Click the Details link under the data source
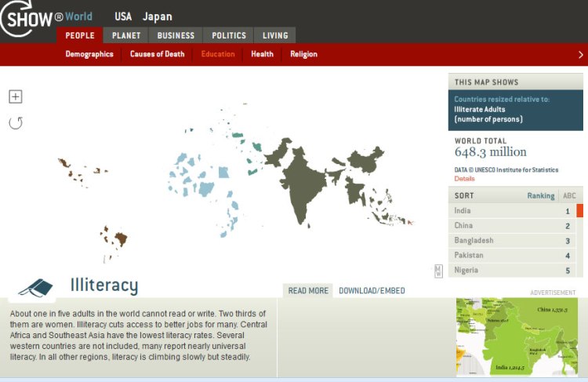The height and width of the screenshot is (382, 588). tap(464, 179)
